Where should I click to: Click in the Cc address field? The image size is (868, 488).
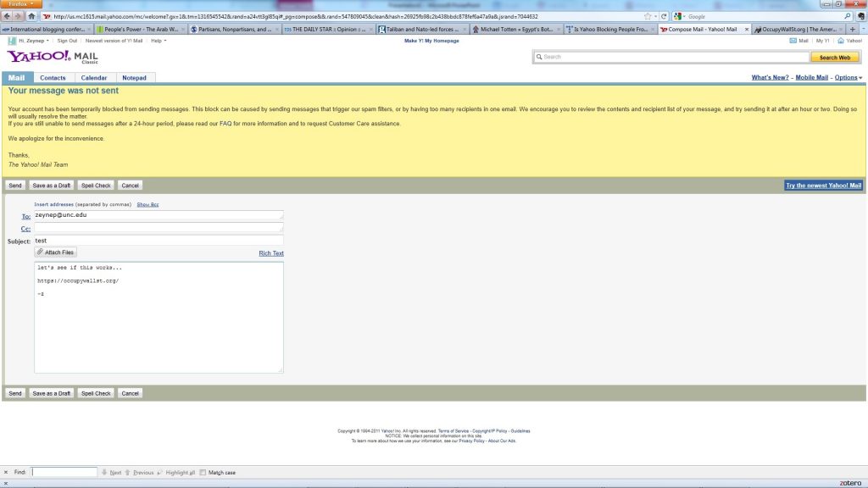[x=159, y=227]
